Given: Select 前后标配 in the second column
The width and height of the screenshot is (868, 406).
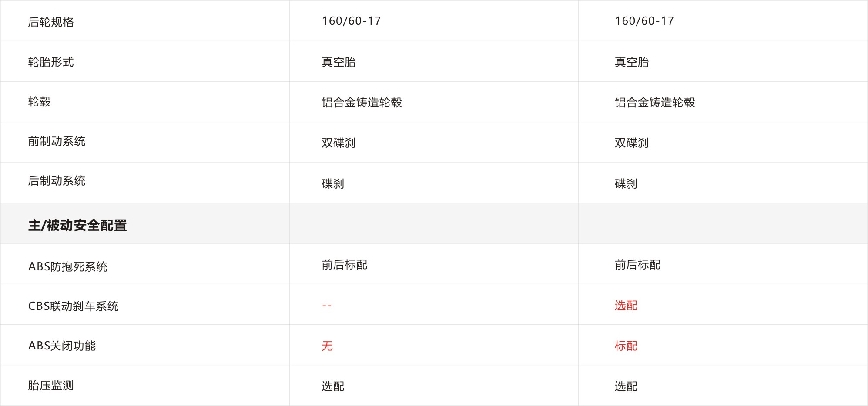Looking at the screenshot, I should point(637,265).
